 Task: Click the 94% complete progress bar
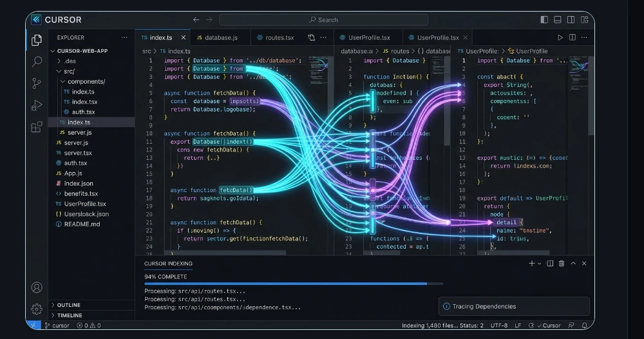pos(294,284)
